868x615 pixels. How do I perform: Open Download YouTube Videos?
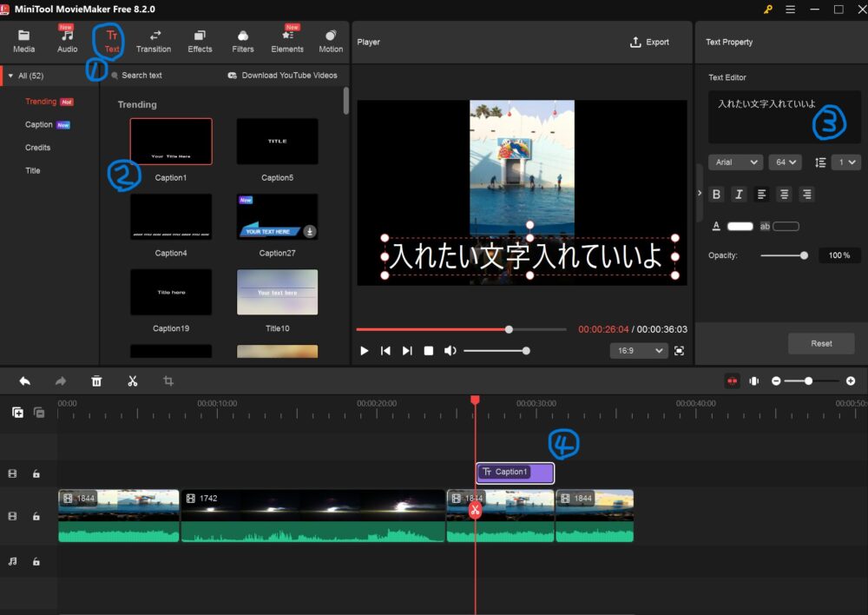pyautogui.click(x=282, y=76)
